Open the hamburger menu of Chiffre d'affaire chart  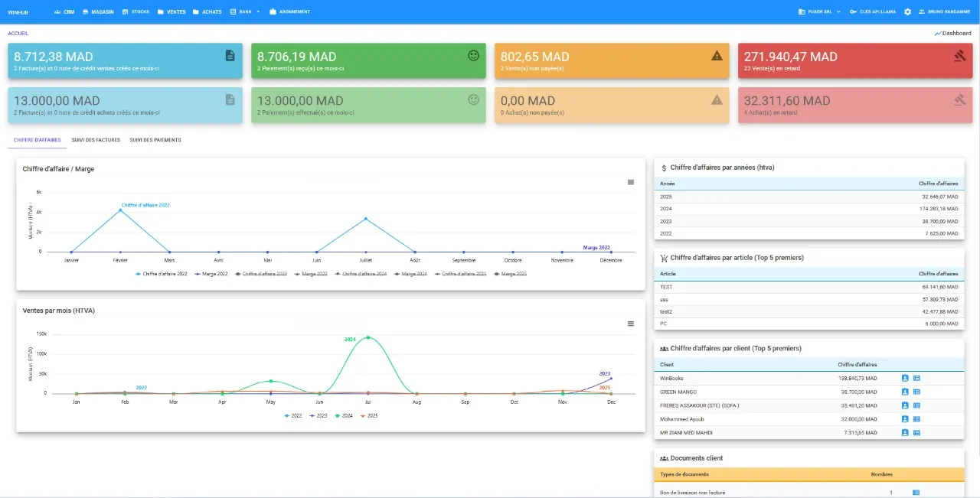630,182
